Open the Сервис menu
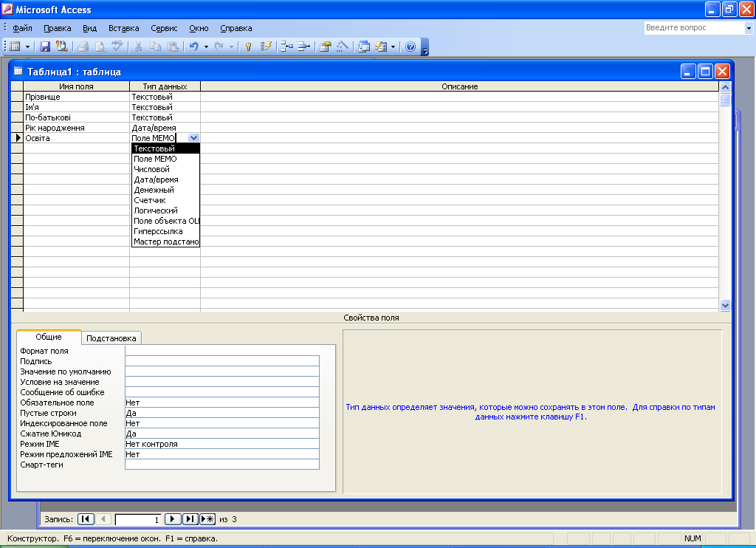Viewport: 756px width, 548px height. coord(164,28)
